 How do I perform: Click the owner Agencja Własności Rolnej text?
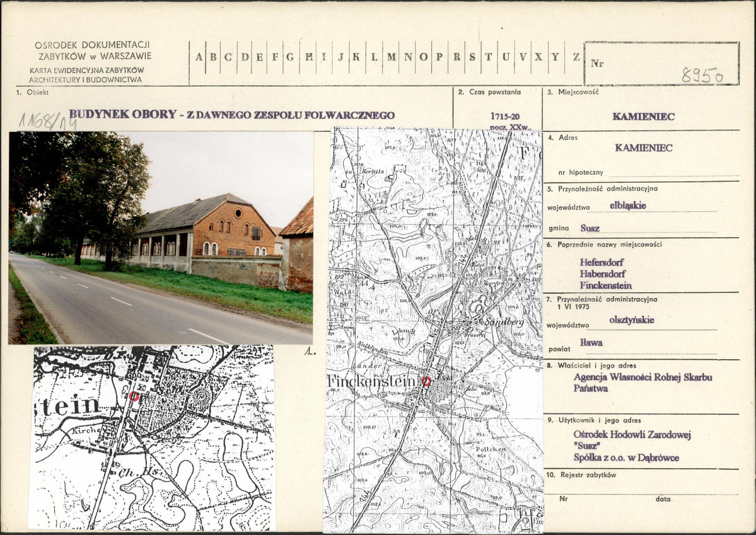[x=643, y=377]
